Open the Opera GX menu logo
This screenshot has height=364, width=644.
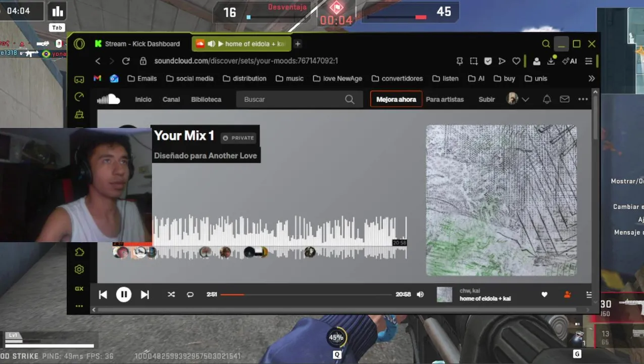coord(79,43)
